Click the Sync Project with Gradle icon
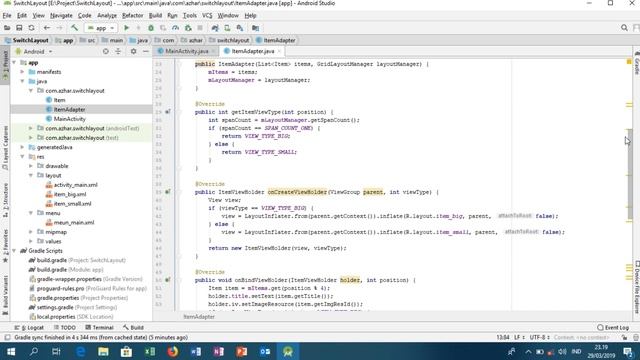 tap(215, 28)
